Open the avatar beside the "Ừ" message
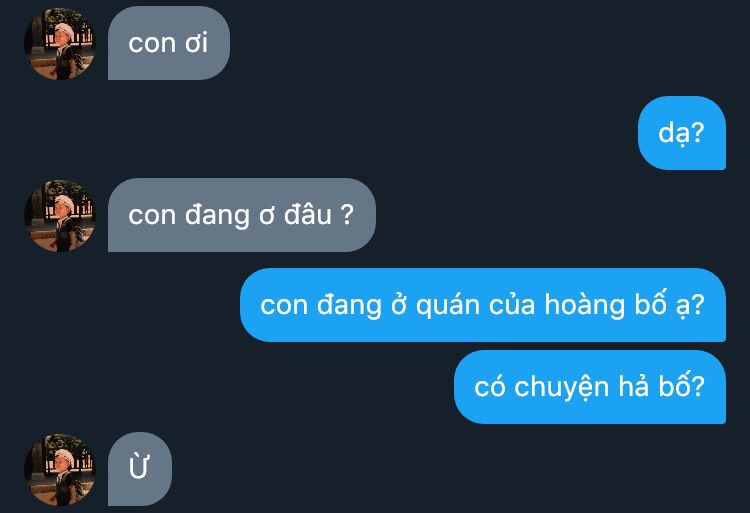 [60, 469]
